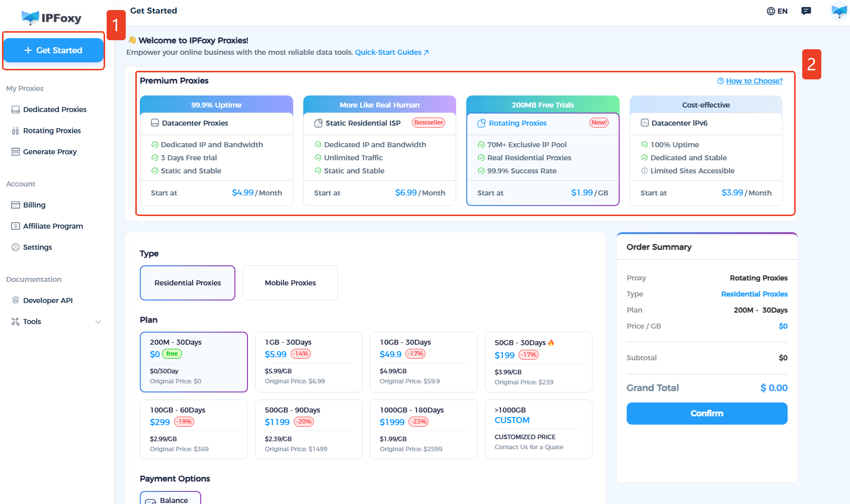Click the IPFoxy logo

(x=51, y=18)
